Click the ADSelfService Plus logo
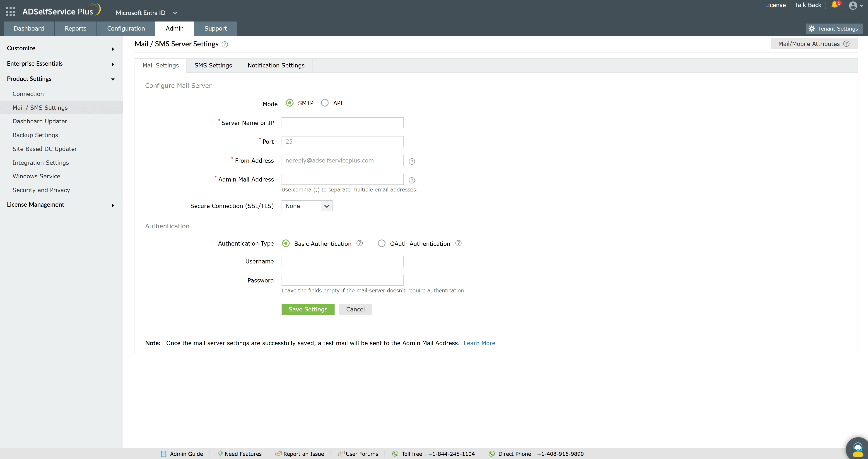 (62, 10)
